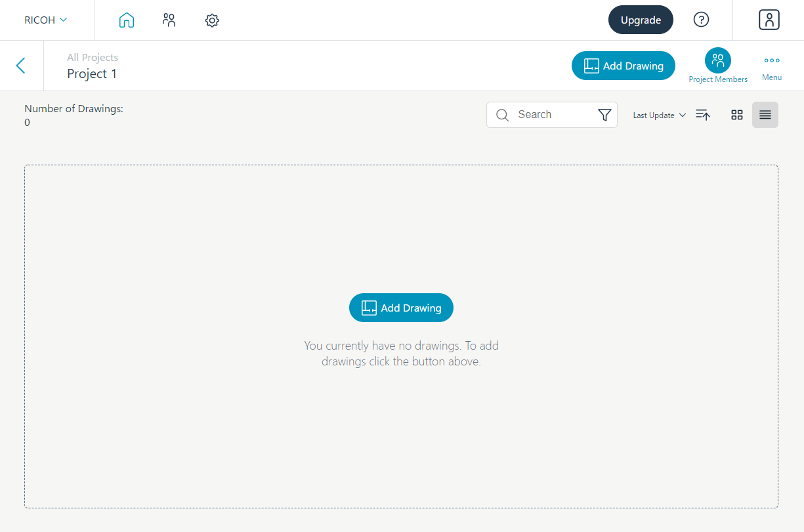This screenshot has width=804, height=532.
Task: Open Project Members
Action: click(718, 66)
